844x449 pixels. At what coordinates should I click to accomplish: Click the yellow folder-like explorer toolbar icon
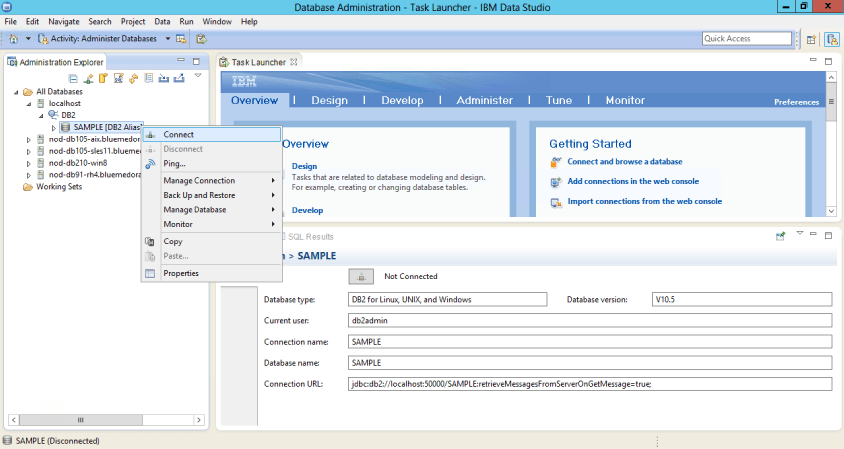[x=103, y=79]
